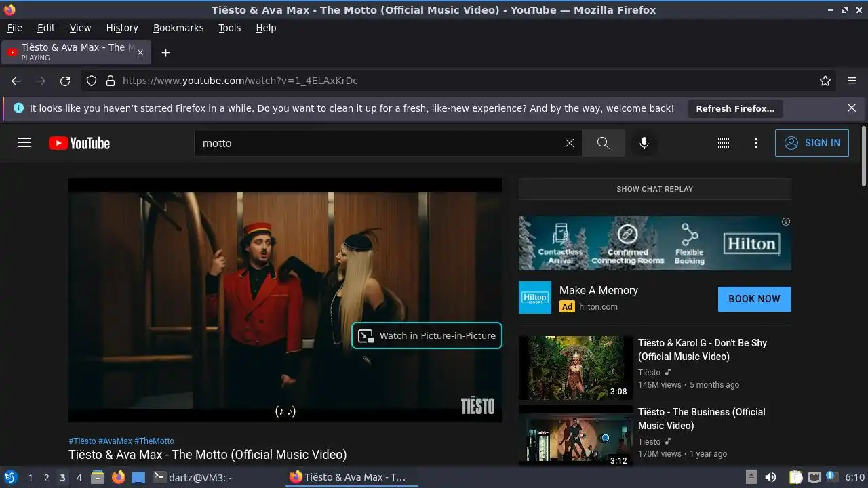The image size is (868, 488).
Task: Start voice search with the microphone icon
Action: 644,143
